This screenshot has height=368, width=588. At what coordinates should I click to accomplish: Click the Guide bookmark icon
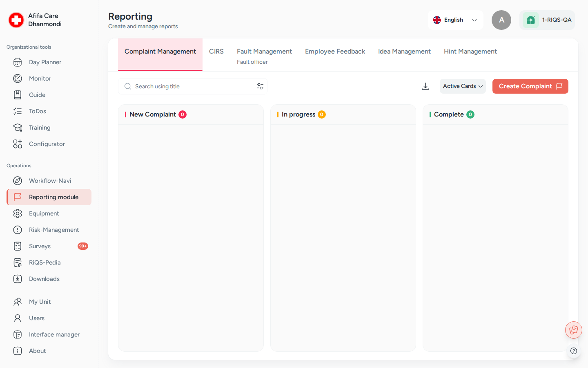(18, 95)
